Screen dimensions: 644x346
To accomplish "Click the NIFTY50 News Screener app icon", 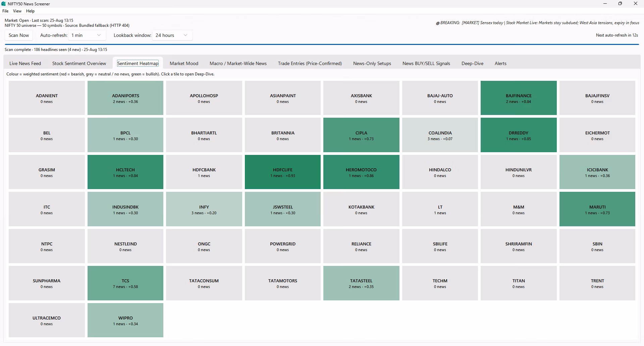I will click(4, 4).
